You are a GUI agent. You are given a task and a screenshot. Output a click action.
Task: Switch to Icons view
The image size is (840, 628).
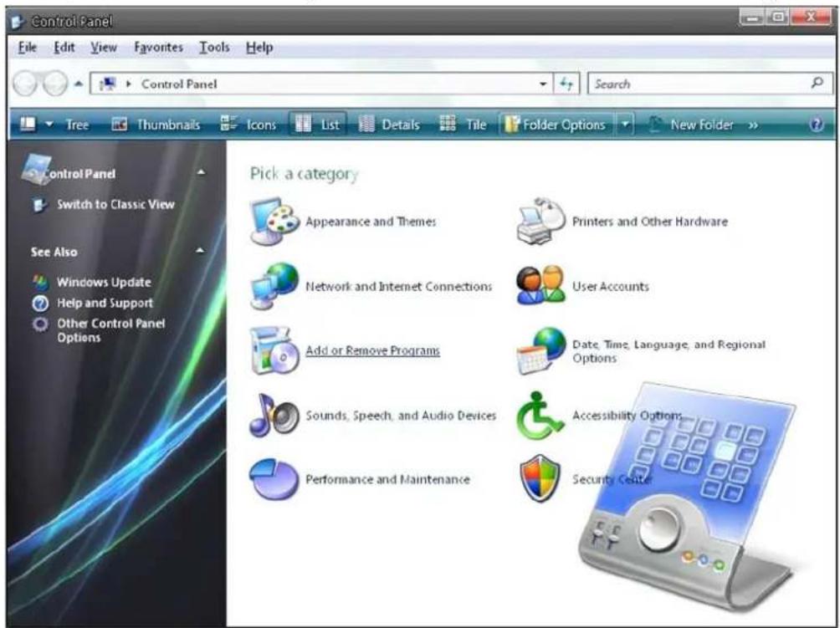click(248, 125)
